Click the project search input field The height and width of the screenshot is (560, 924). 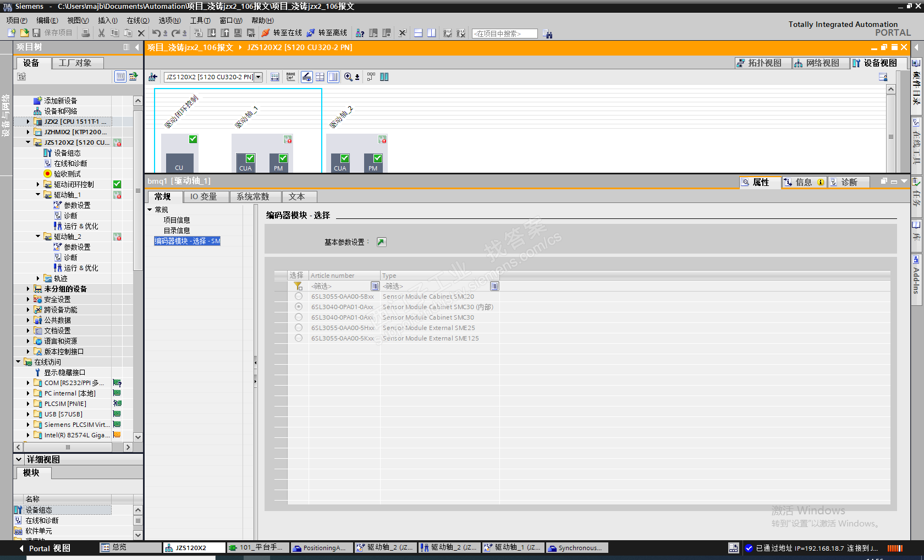pyautogui.click(x=505, y=34)
